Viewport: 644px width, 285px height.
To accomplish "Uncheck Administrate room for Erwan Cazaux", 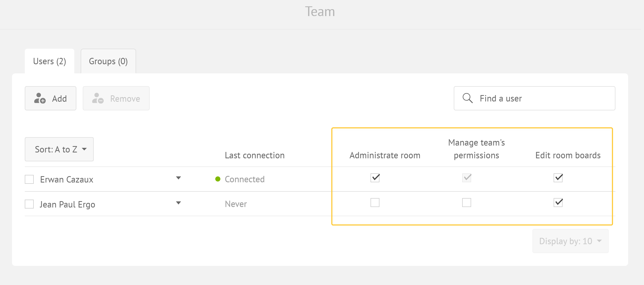I will [x=375, y=178].
